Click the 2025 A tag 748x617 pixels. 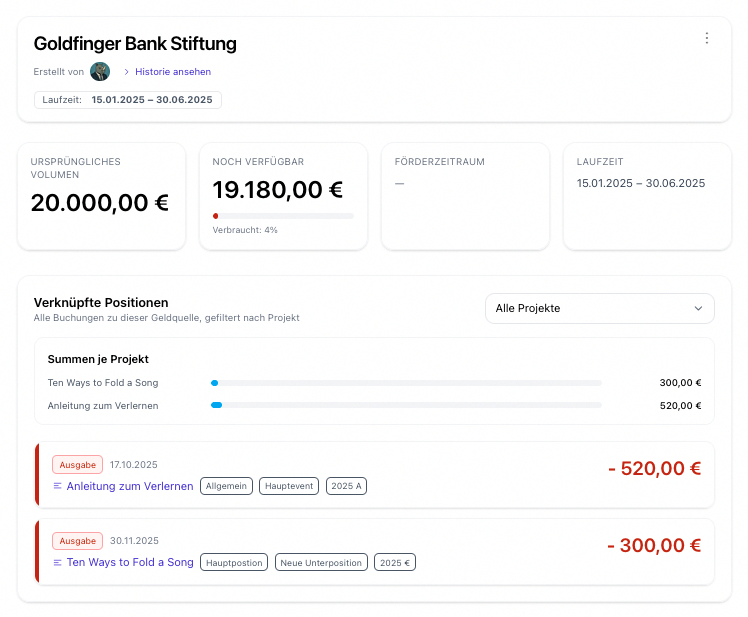(x=347, y=486)
